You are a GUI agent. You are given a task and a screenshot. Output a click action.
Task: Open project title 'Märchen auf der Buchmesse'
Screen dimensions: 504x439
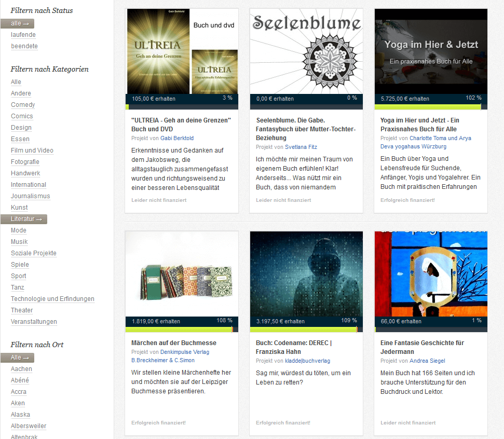[x=174, y=343]
